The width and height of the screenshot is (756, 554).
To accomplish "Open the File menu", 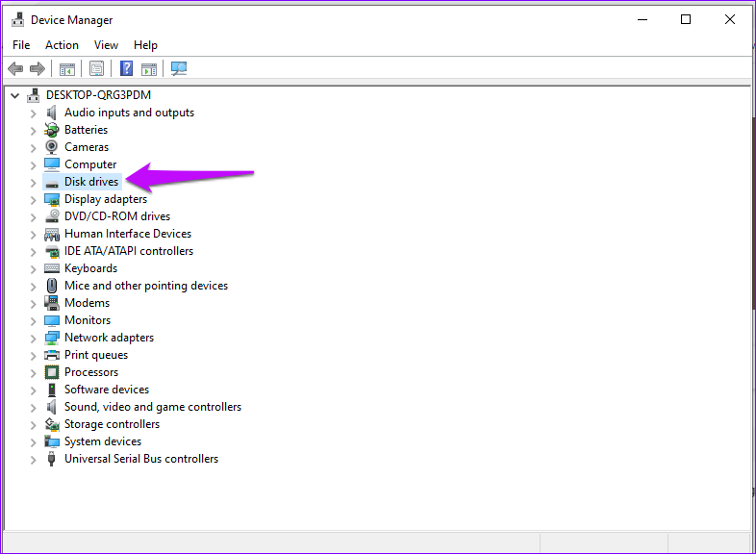I will (21, 45).
